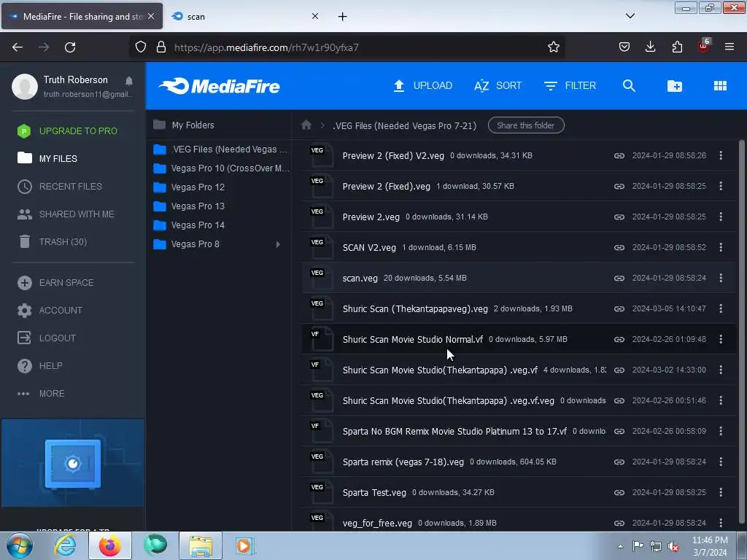This screenshot has width=747, height=560.
Task: Click the safe storage promo thumbnail
Action: [x=73, y=463]
